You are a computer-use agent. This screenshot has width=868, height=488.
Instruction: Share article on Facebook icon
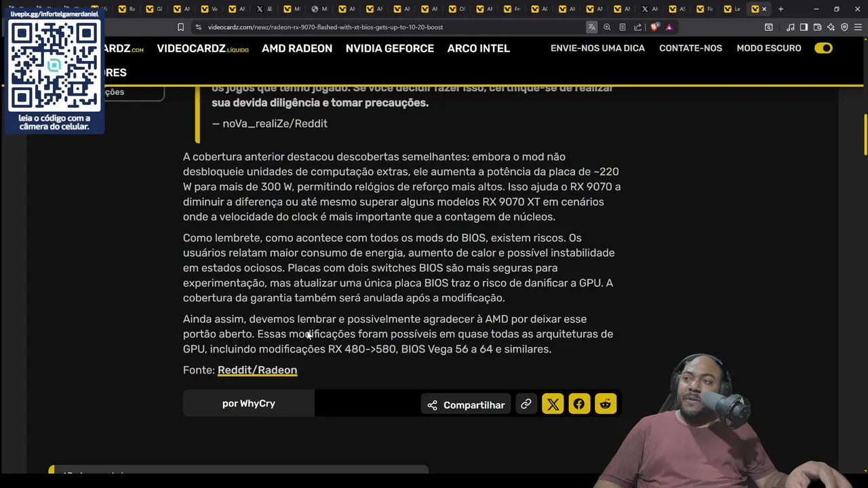[579, 405]
